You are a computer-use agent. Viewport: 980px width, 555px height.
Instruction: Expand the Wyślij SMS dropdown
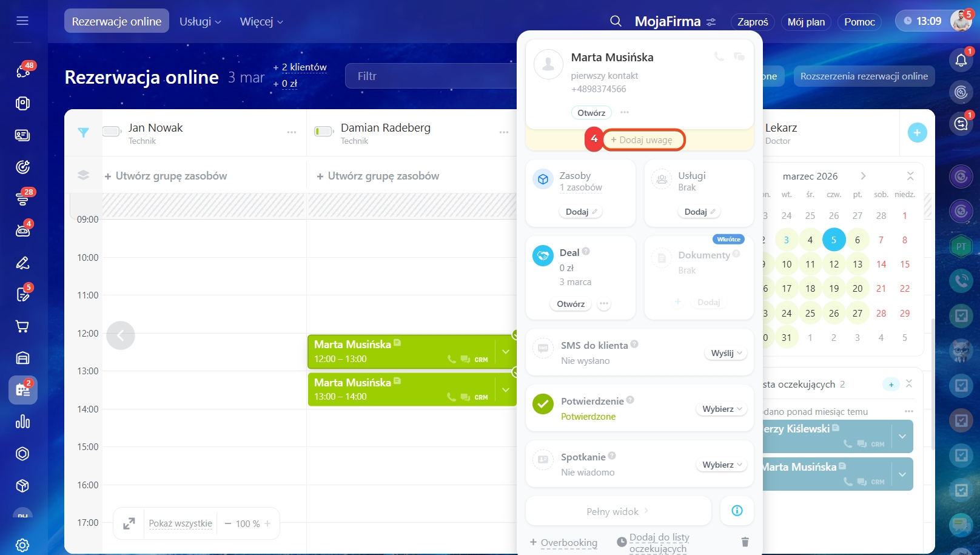[727, 353]
